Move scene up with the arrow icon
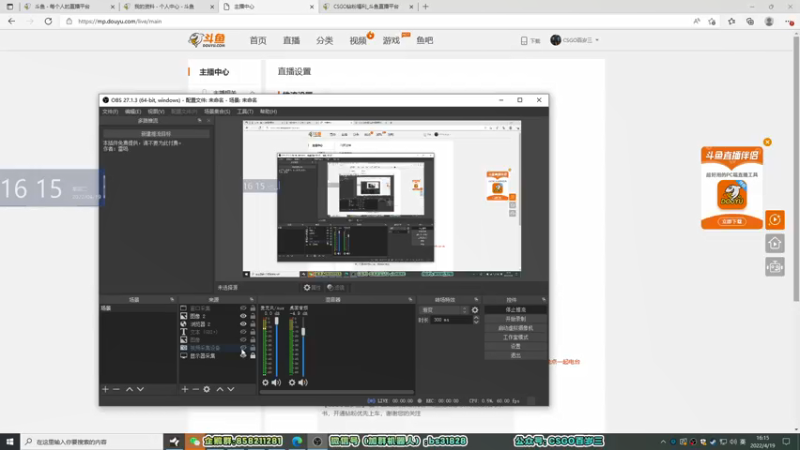Screen dimensions: 800x450 [130, 389]
